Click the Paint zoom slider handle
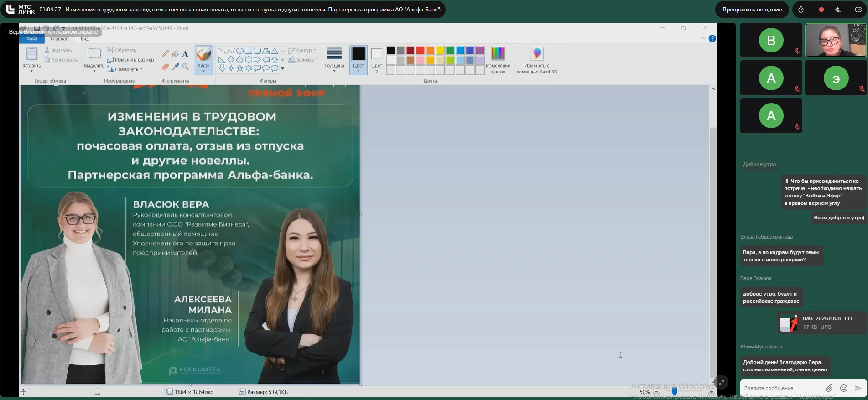This screenshot has height=400, width=868. 675,392
